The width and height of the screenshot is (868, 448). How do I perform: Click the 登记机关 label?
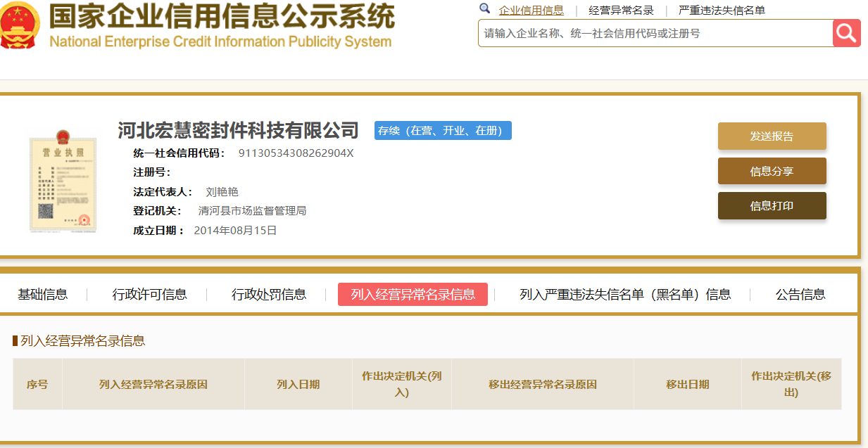click(157, 211)
